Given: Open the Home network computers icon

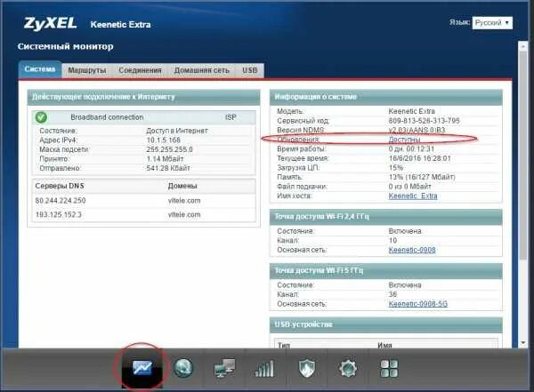Looking at the screenshot, I should click(224, 368).
